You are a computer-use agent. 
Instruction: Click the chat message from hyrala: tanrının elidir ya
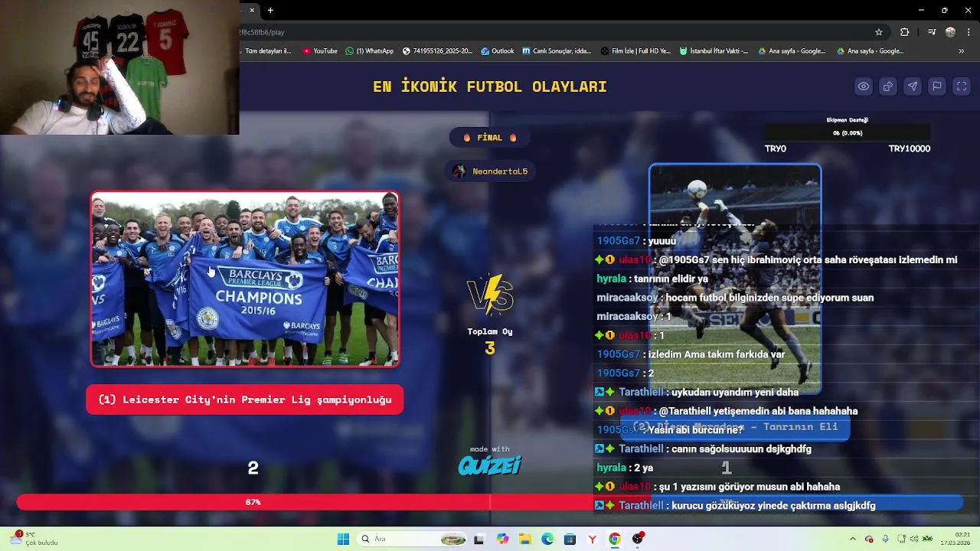652,279
